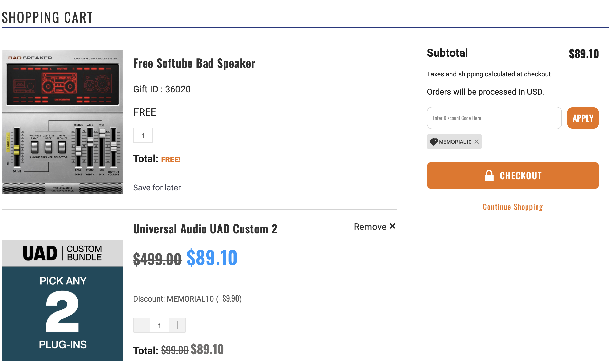Click the X icon next to Remove
Screen dimensions: 610x364
(392, 226)
